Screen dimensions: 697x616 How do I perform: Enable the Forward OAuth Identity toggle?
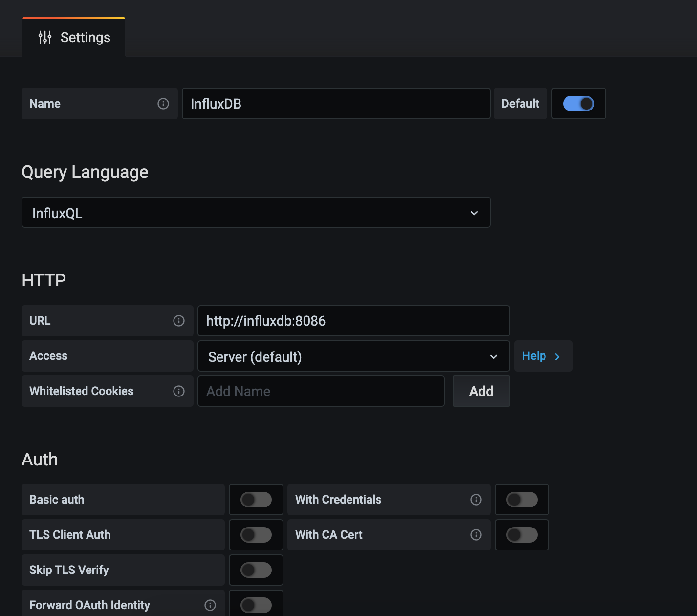[x=256, y=605]
